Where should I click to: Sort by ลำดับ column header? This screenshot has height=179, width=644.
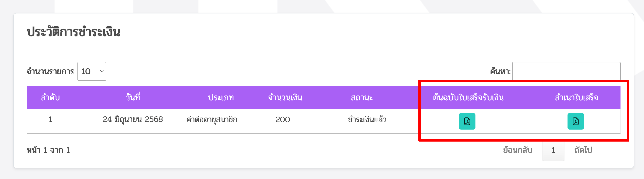[x=50, y=97]
